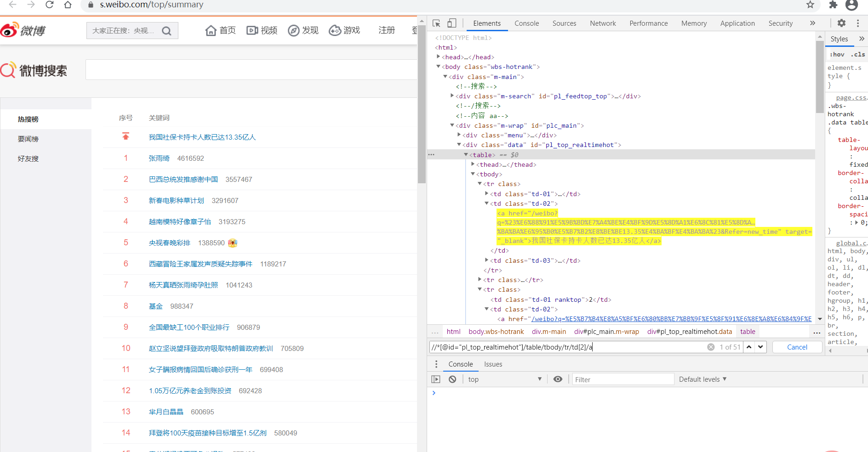Switch to the Application tab
868x452 pixels.
pos(737,23)
